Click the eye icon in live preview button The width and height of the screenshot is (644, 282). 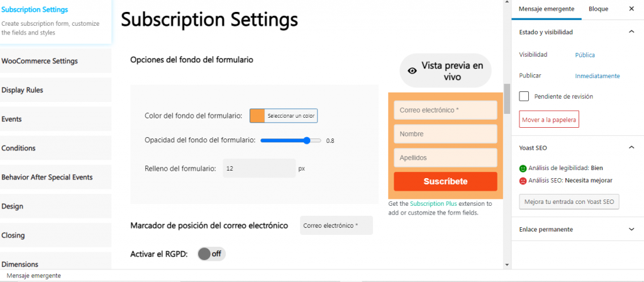pos(413,70)
